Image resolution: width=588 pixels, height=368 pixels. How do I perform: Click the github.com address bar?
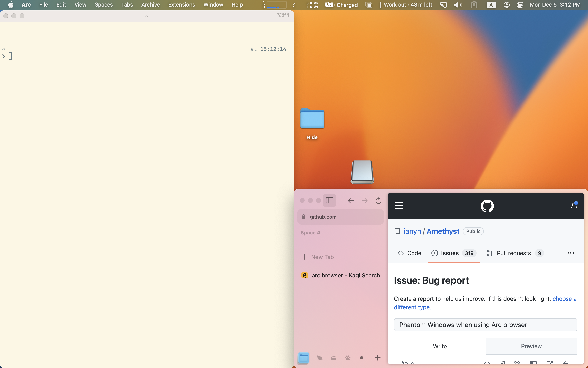pos(341,217)
